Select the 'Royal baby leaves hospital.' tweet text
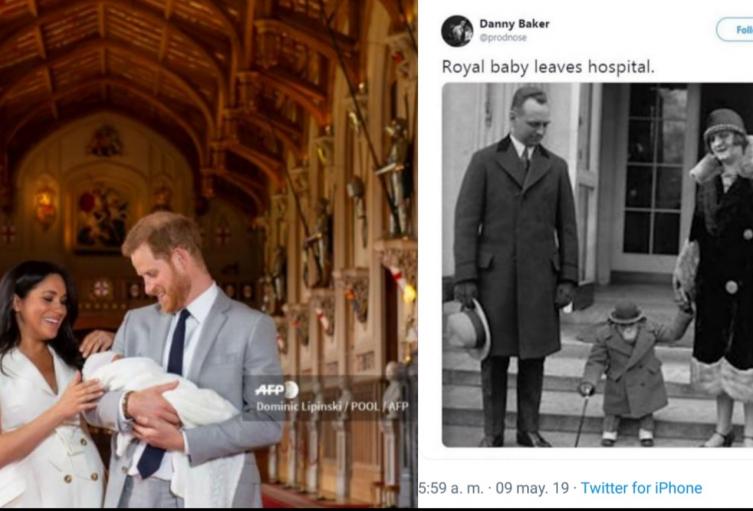The height and width of the screenshot is (511, 753). pyautogui.click(x=548, y=68)
